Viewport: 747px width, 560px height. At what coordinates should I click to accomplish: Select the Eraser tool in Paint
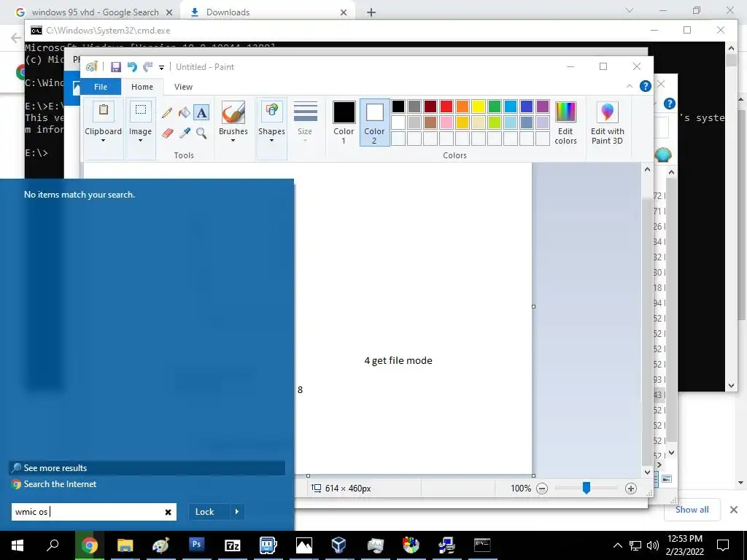tap(167, 133)
